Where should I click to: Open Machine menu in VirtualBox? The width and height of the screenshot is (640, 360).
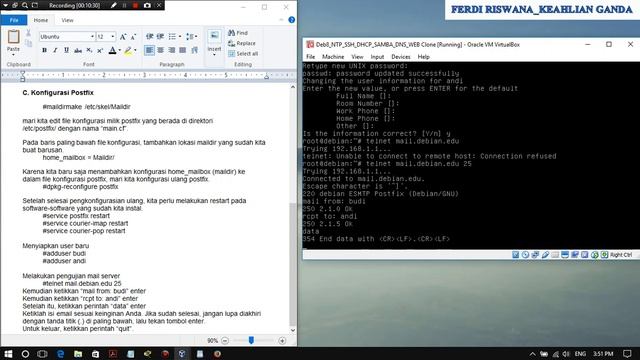[333, 57]
